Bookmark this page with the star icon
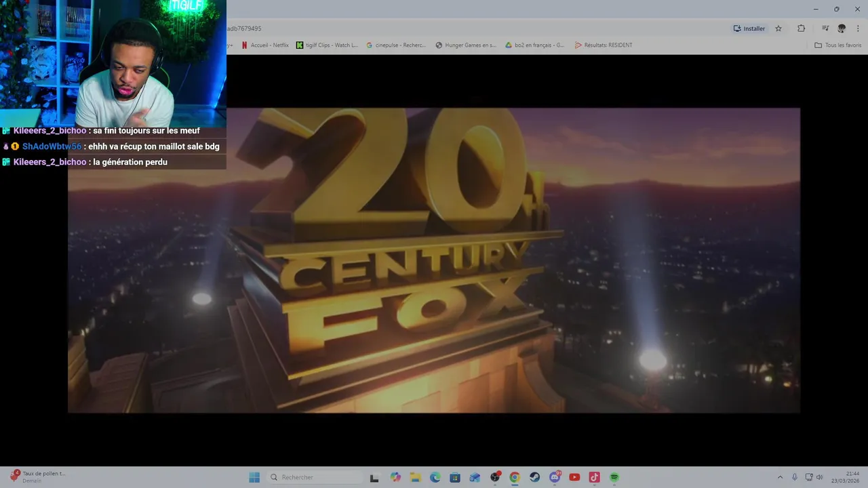868x488 pixels. pyautogui.click(x=778, y=28)
